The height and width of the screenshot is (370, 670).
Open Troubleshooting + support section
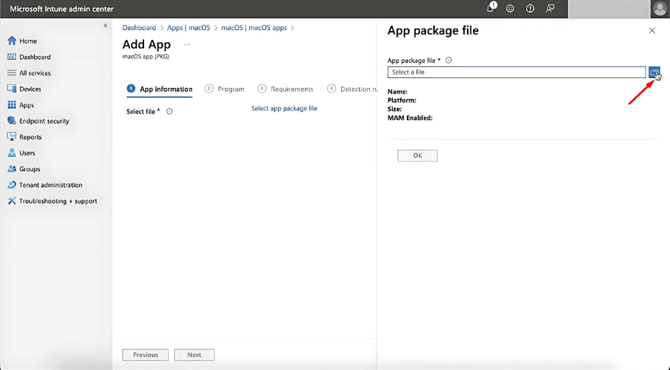pos(58,201)
